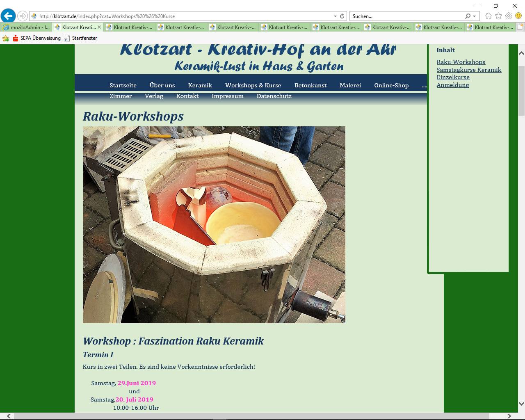This screenshot has height=420, width=525.
Task: Switch to the moziloAdmin tab
Action: pos(27,27)
